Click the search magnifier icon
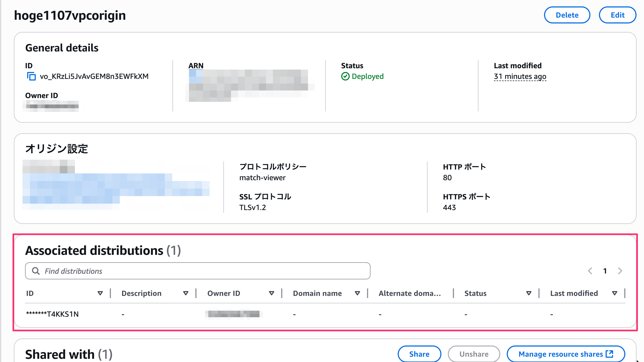Viewport: 644px width, 362px height. point(36,271)
